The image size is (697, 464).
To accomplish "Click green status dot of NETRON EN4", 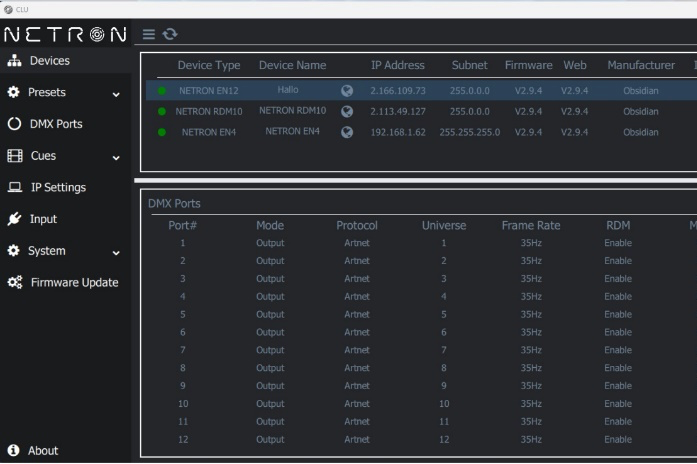I will click(162, 132).
